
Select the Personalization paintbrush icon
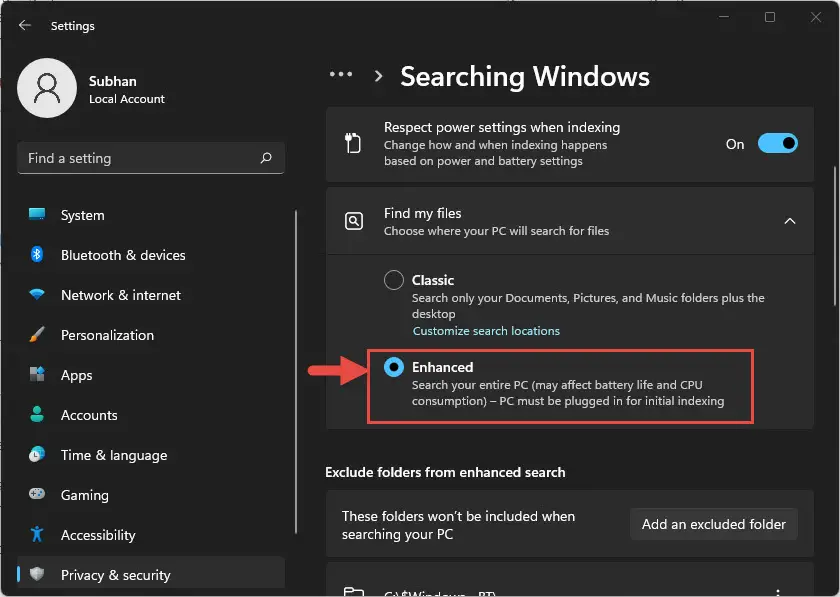(x=37, y=334)
